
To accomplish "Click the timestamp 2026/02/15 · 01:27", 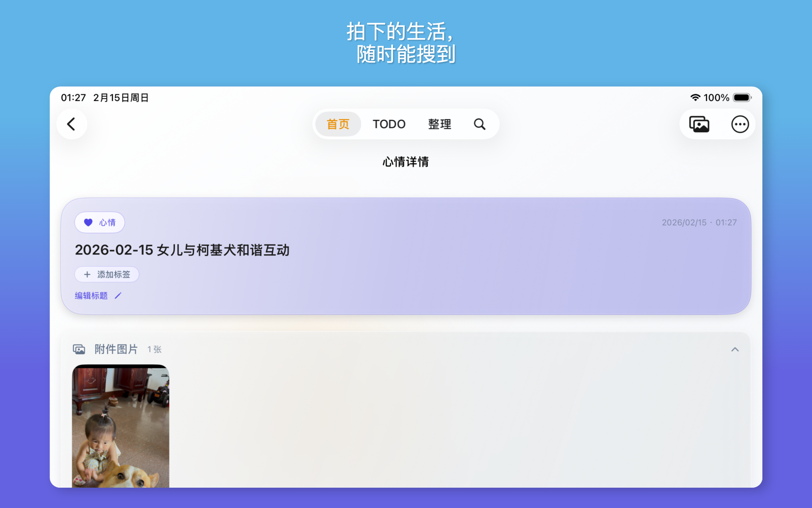I will pos(699,222).
